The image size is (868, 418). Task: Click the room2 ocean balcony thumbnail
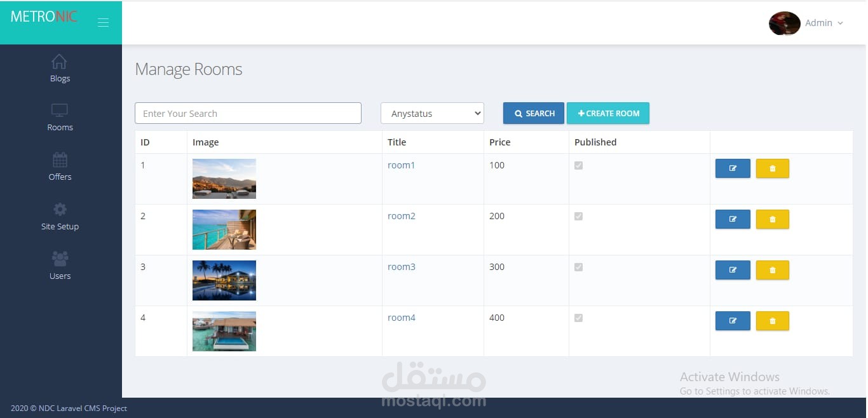point(224,229)
